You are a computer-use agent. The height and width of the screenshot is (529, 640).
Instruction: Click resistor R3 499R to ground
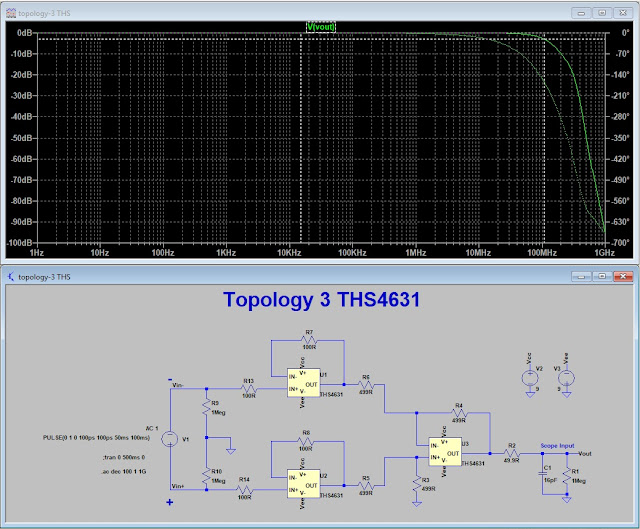point(417,485)
